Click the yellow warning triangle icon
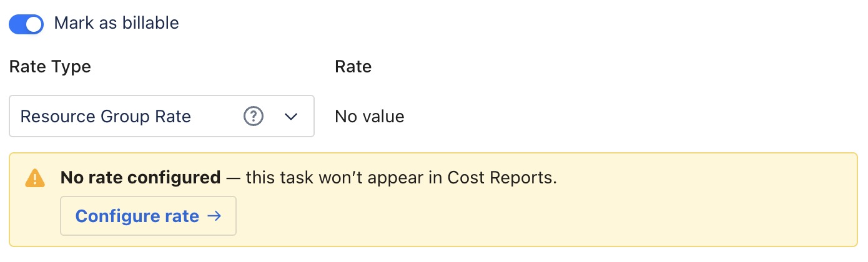This screenshot has height=262, width=868. 35,178
